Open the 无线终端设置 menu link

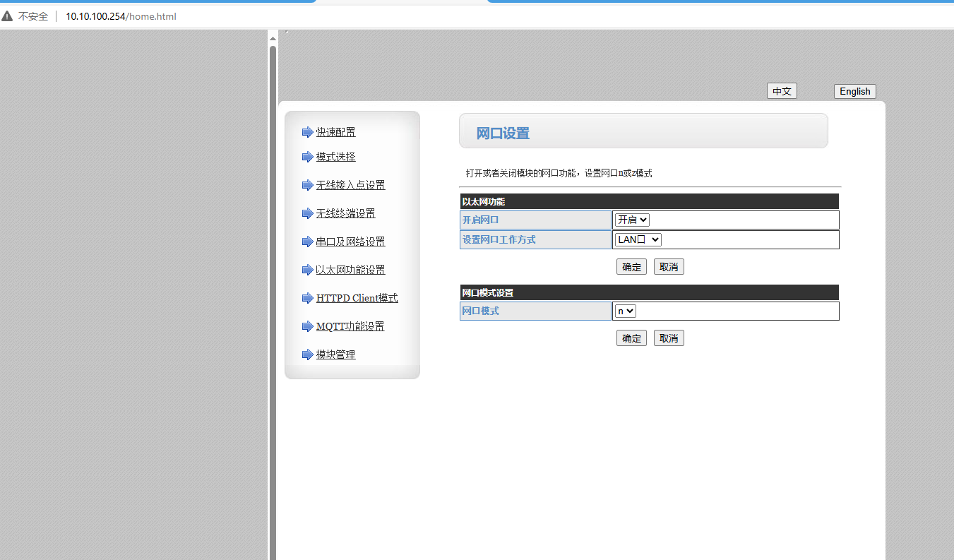click(x=345, y=213)
